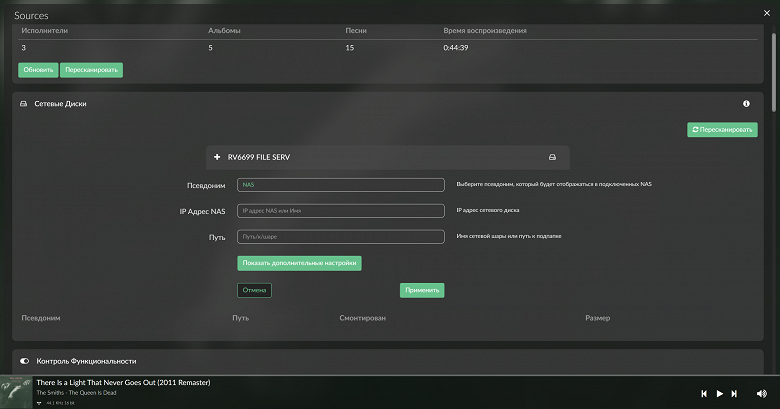780x409 pixels.
Task: Click the Смонтирован column header
Action: point(363,318)
